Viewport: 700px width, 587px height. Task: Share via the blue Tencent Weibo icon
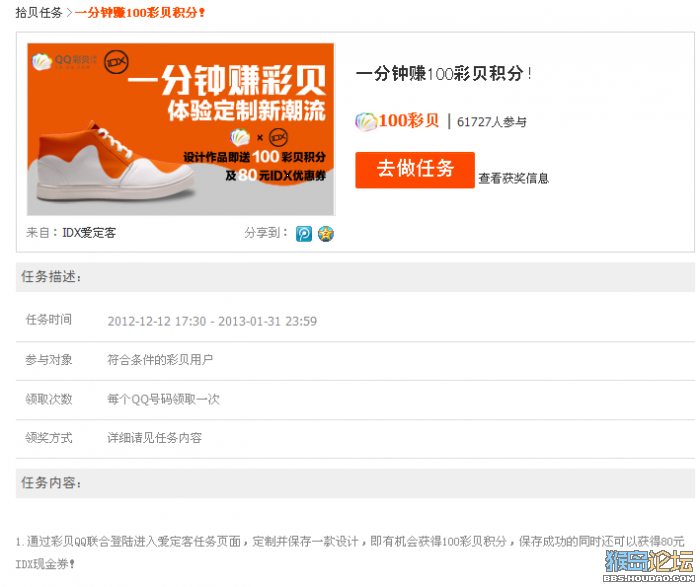[x=304, y=233]
